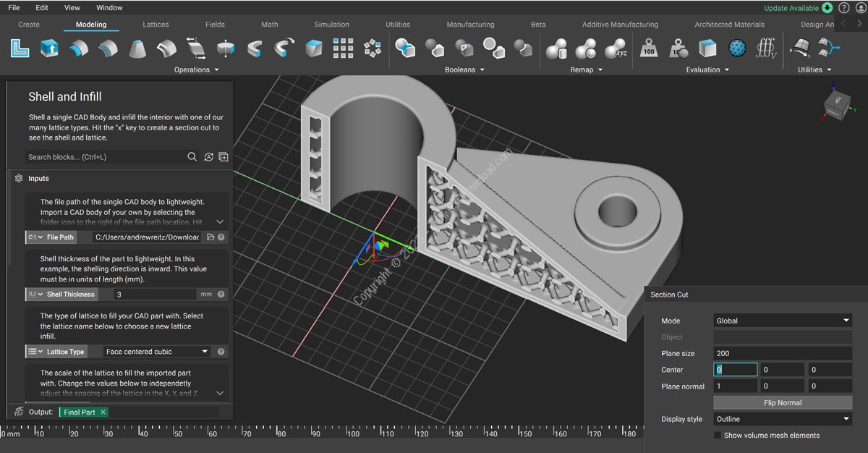The image size is (868, 453).
Task: Select the blue-topped cube Evaluation icon
Action: pos(707,48)
